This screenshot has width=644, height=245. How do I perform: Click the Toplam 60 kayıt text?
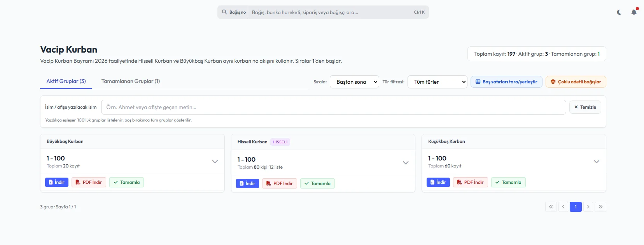tap(445, 166)
